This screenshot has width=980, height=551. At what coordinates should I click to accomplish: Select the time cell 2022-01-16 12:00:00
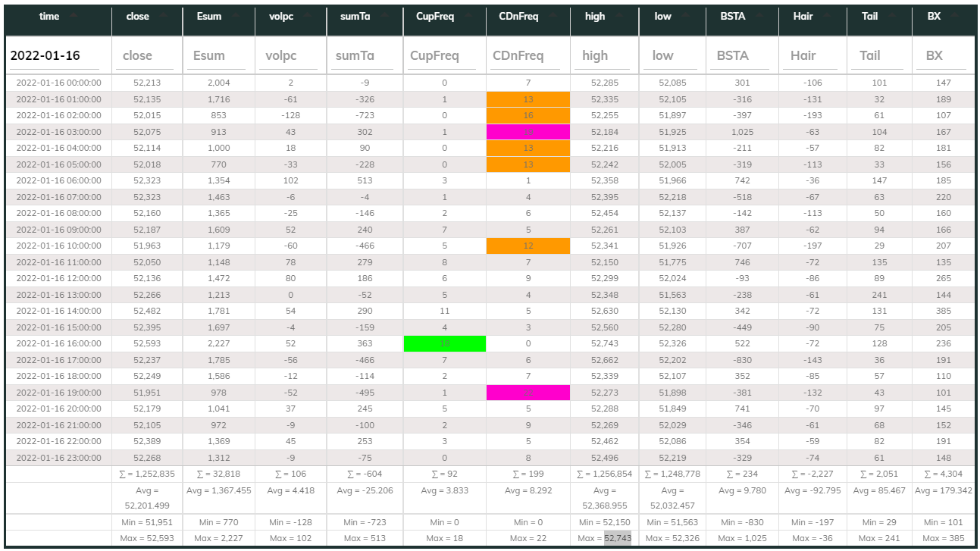[x=58, y=278]
